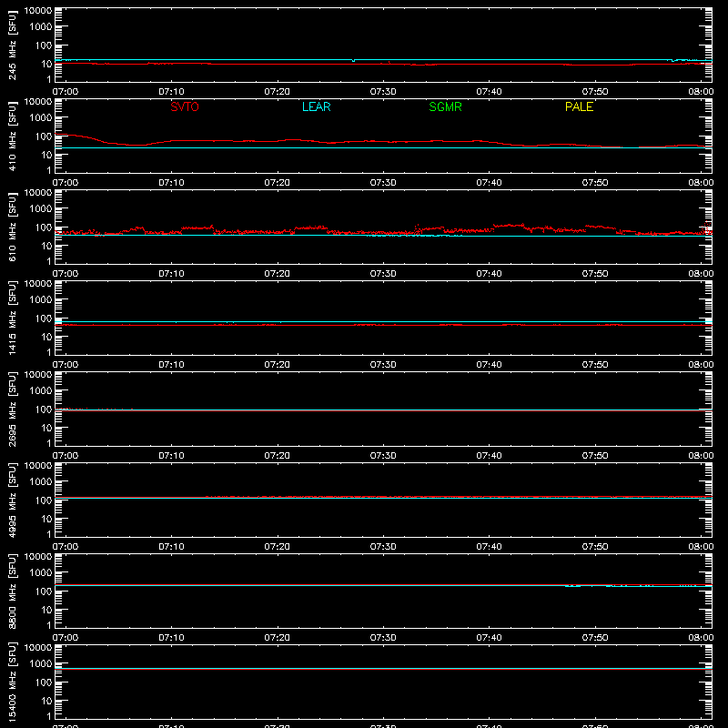Click the yellow PALE legend label

pyautogui.click(x=579, y=106)
